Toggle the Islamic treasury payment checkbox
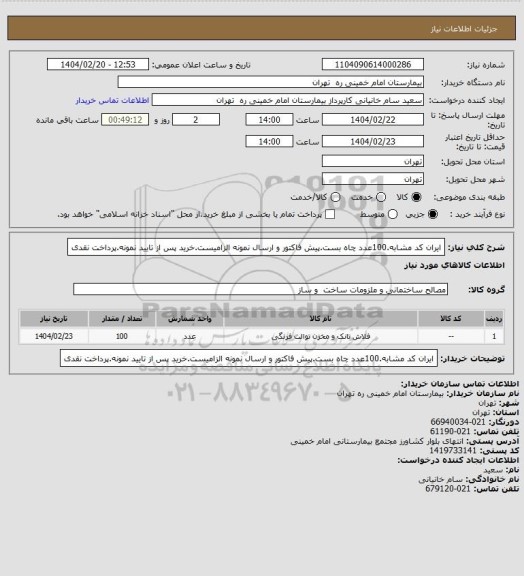The height and width of the screenshot is (576, 524). 330,214
